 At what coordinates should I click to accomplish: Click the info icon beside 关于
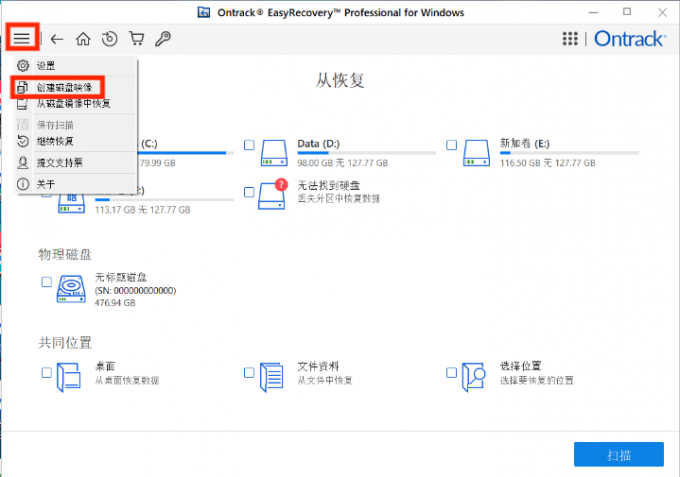pos(23,184)
